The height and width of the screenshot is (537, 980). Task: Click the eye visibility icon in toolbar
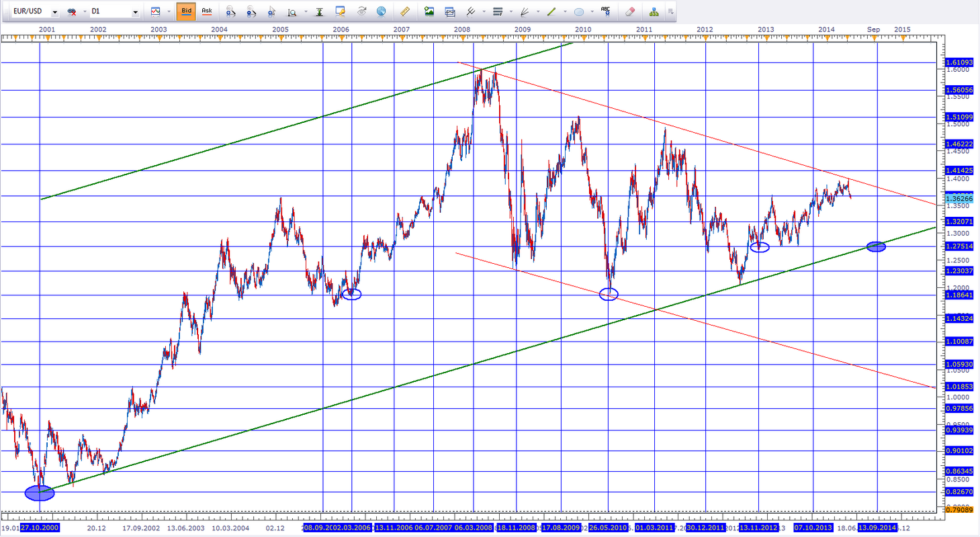click(x=361, y=11)
